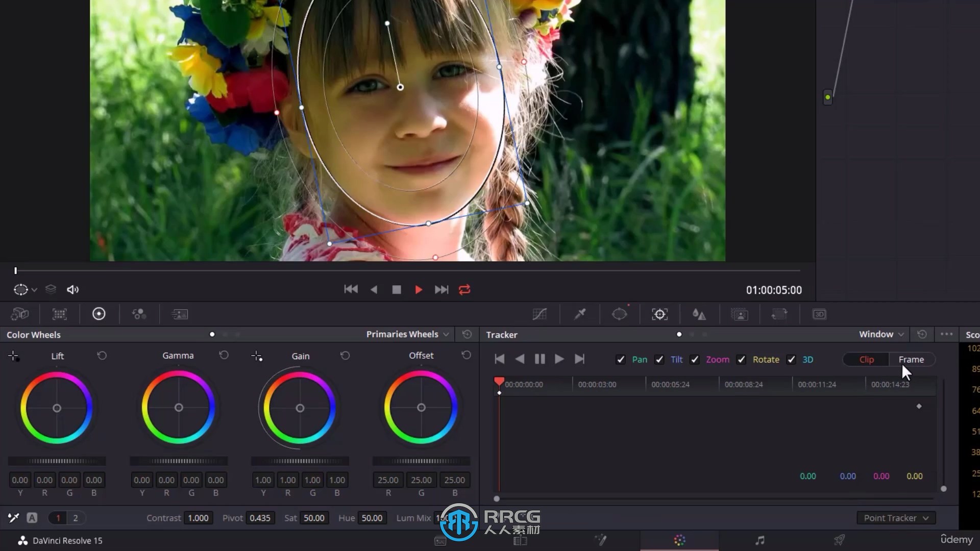Switch to Frame tab in tracker
The width and height of the screenshot is (980, 551).
pos(911,359)
